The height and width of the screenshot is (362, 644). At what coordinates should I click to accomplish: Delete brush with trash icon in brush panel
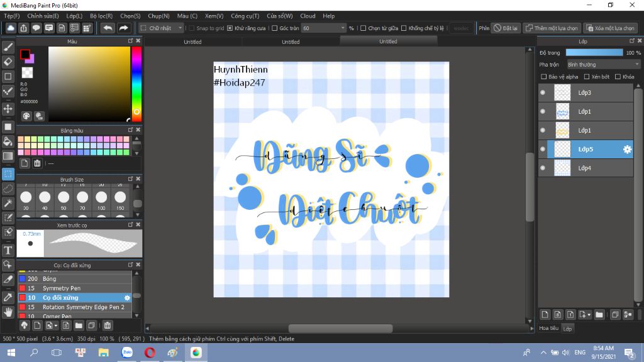[x=107, y=326]
